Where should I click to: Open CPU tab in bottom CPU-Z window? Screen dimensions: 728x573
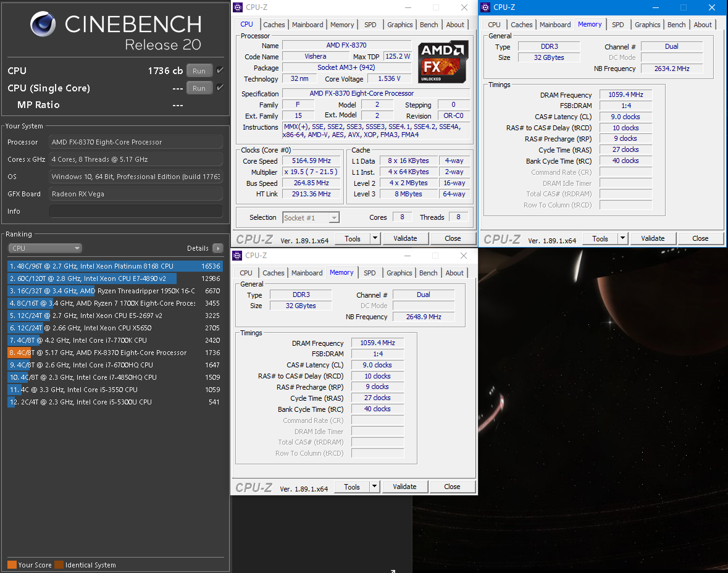pyautogui.click(x=246, y=273)
